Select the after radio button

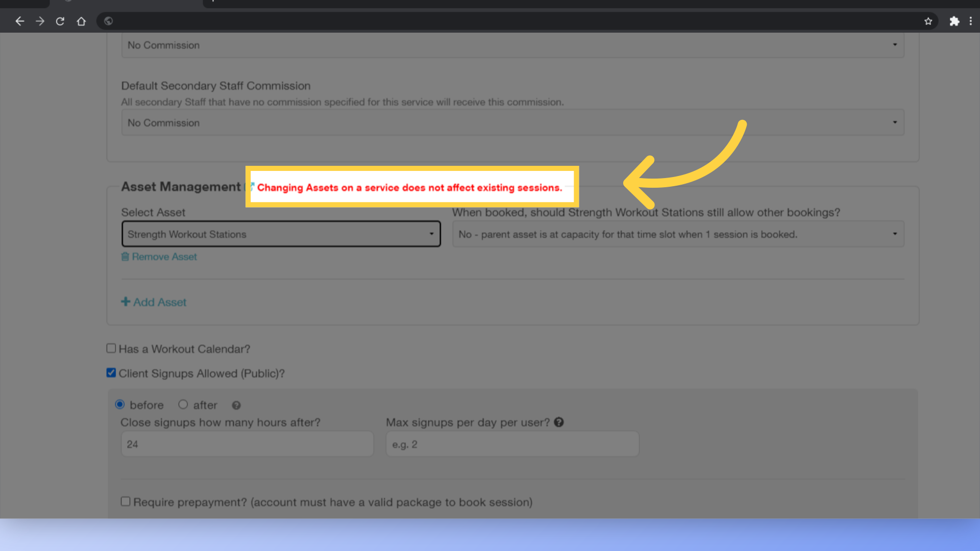click(x=184, y=405)
